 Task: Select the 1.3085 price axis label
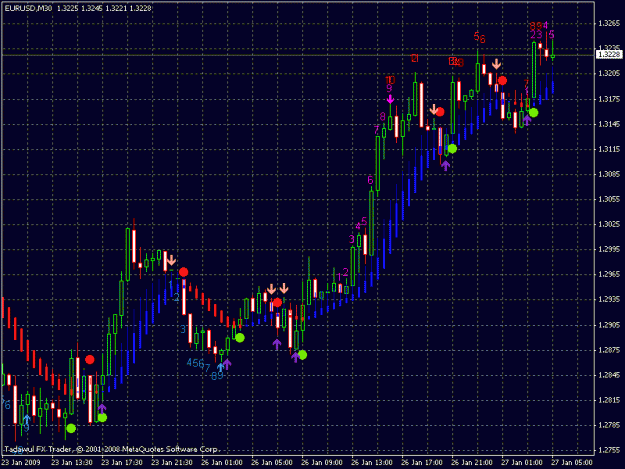[x=609, y=174]
